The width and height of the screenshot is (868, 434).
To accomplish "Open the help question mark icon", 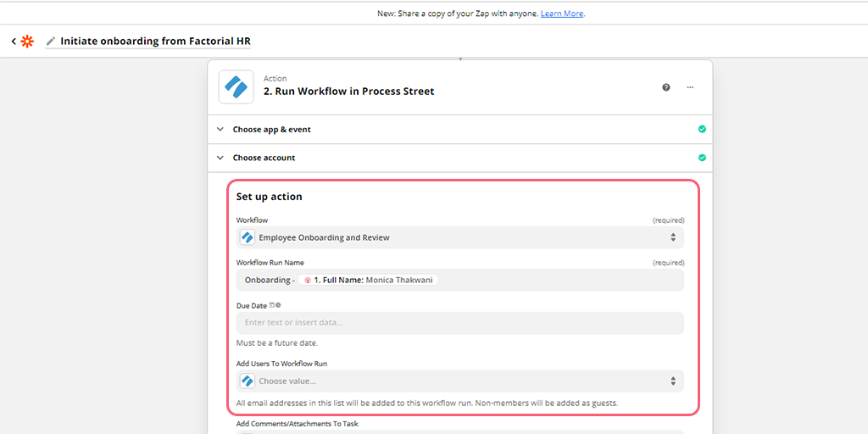I will click(x=666, y=87).
